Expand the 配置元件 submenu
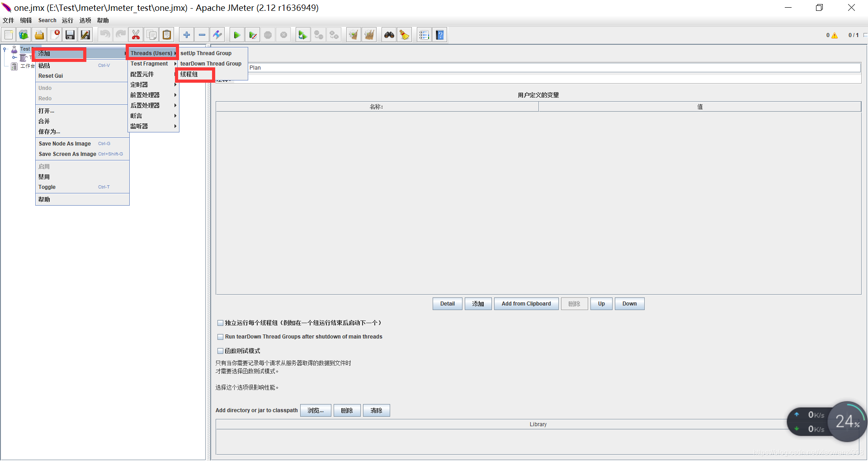 pos(153,74)
